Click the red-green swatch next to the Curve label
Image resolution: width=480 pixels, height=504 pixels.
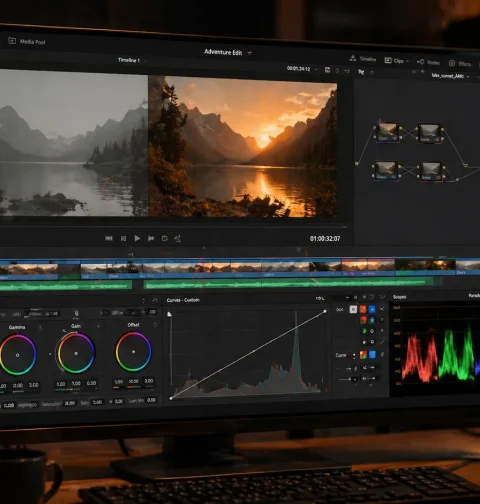pos(363,355)
